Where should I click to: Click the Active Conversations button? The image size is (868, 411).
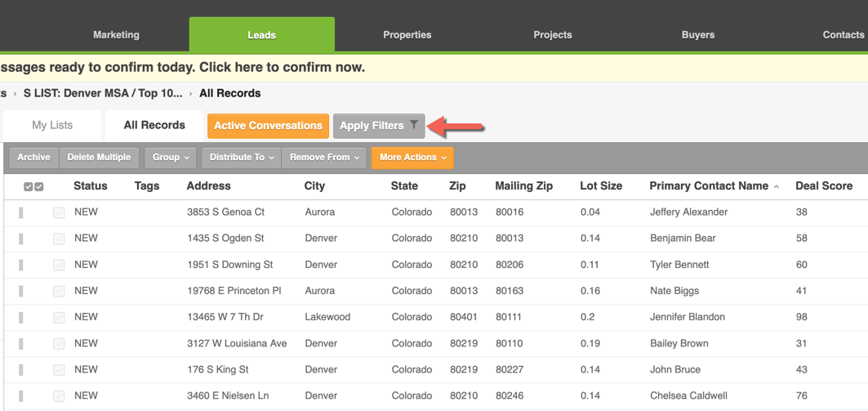pyautogui.click(x=268, y=126)
